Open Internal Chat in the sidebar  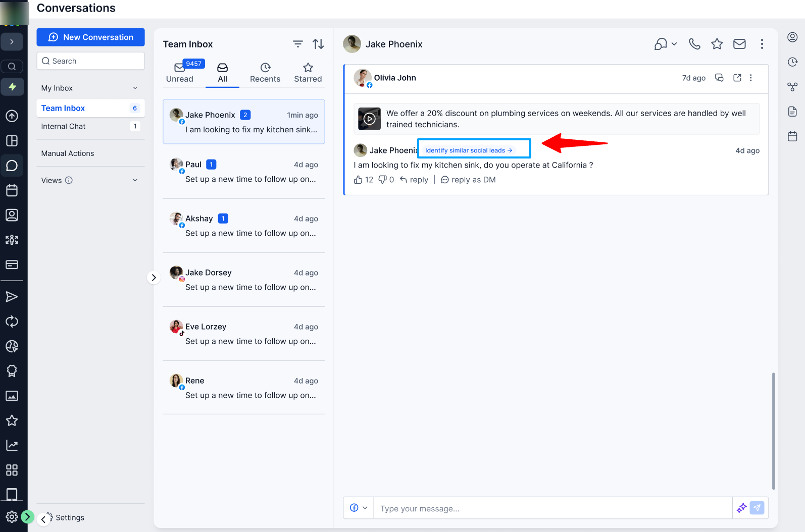coord(90,126)
